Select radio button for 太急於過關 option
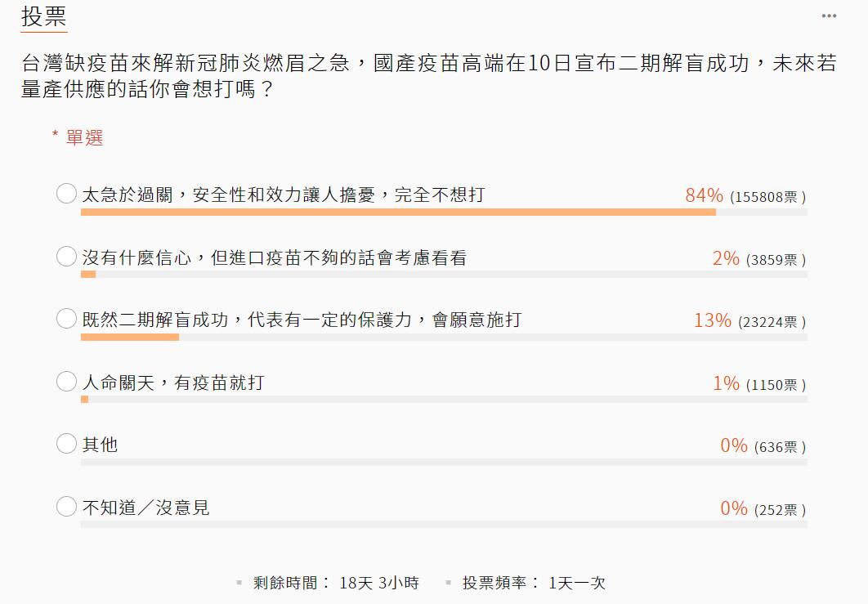Image resolution: width=868 pixels, height=604 pixels. pos(66,194)
